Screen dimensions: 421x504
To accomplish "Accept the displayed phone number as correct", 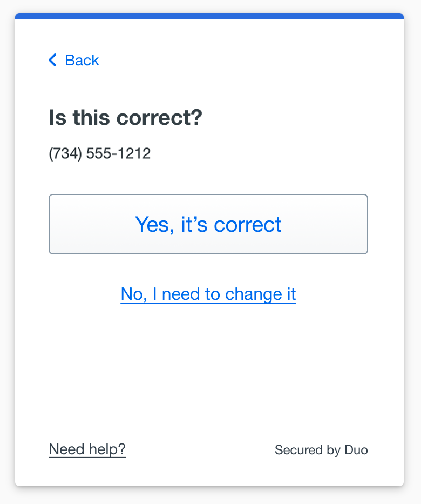I will 208,224.
